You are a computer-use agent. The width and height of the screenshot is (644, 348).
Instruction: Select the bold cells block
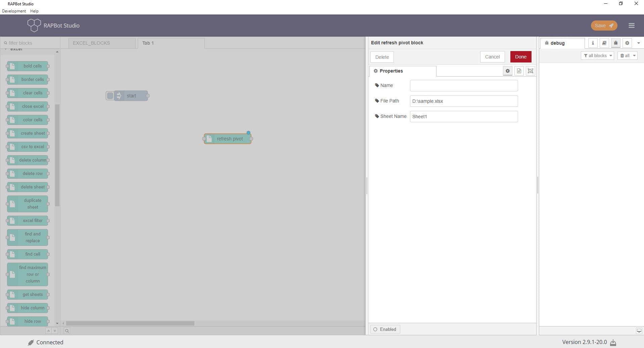coord(28,66)
